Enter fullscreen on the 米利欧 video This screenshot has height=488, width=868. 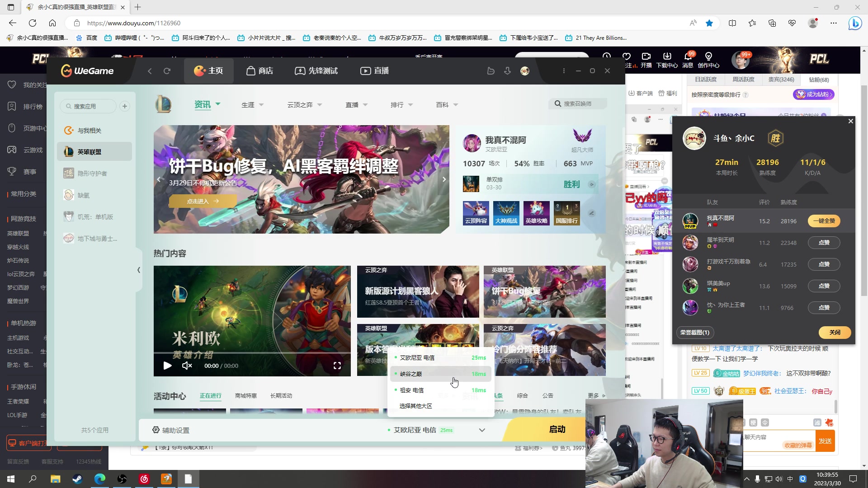pyautogui.click(x=337, y=366)
